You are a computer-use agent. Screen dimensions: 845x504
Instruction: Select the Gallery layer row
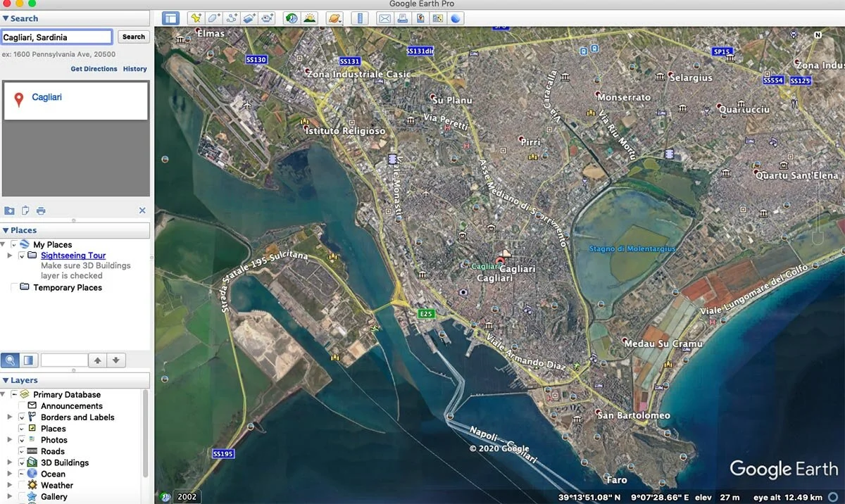point(54,496)
